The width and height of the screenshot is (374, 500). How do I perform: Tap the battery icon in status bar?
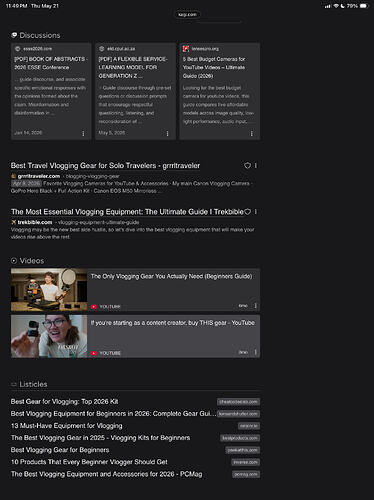click(x=364, y=6)
